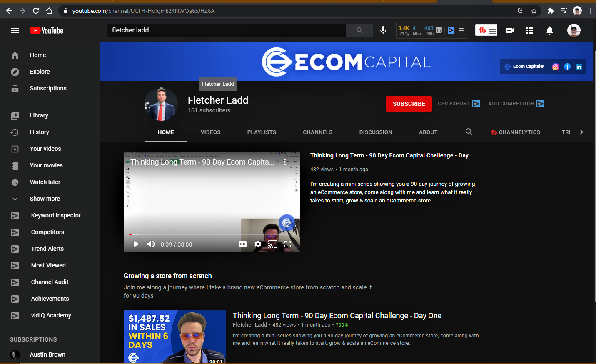Image resolution: width=596 pixels, height=364 pixels.
Task: Open the DISCUSSION tab
Action: click(375, 132)
